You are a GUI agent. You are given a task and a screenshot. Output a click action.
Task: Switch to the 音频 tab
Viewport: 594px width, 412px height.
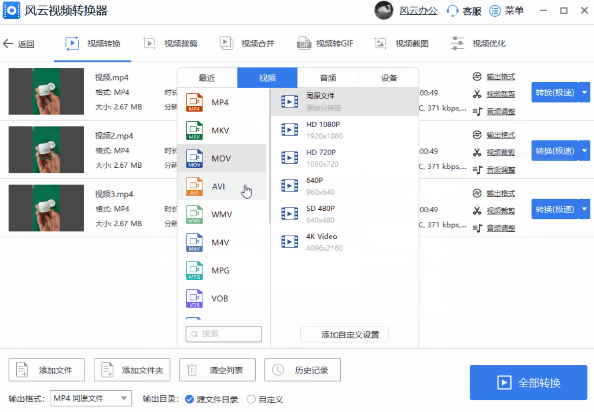[328, 78]
